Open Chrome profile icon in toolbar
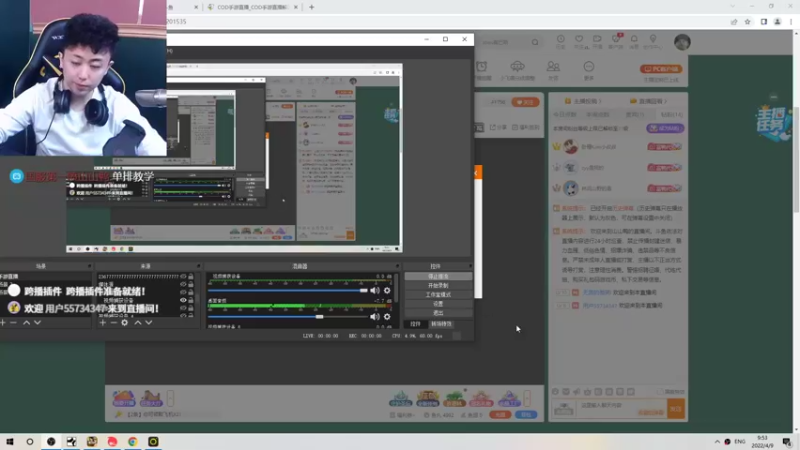Screen dimensions: 800x450 tap(777, 21)
